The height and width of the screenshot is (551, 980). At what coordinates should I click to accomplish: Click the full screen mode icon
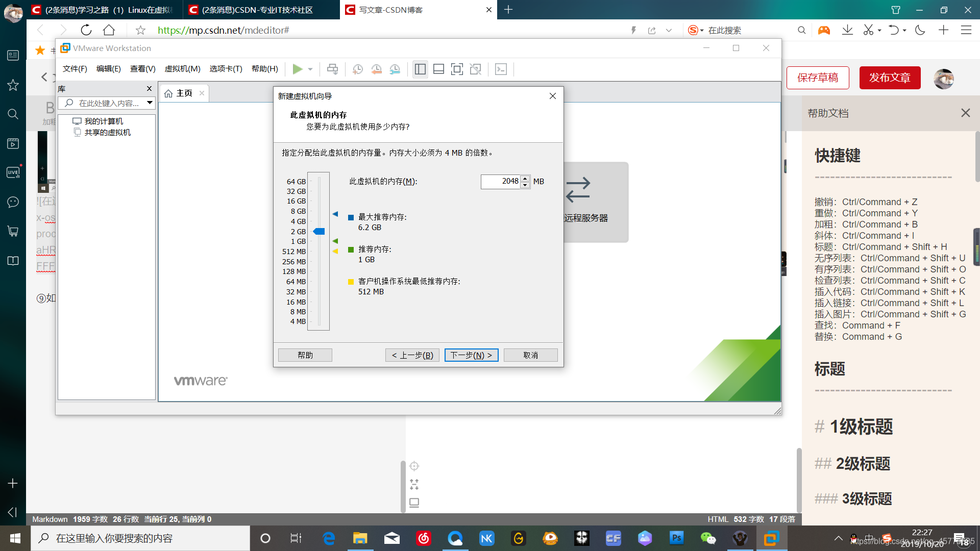point(457,69)
